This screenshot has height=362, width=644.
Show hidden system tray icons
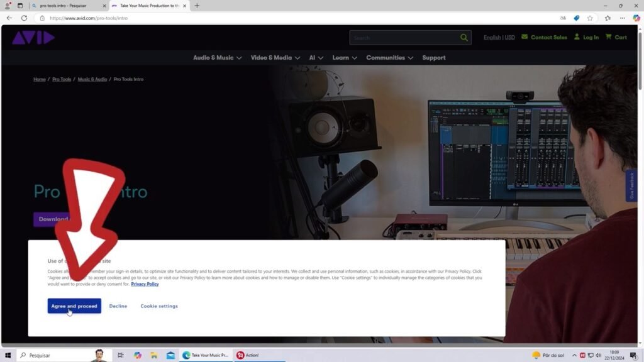tap(574, 355)
